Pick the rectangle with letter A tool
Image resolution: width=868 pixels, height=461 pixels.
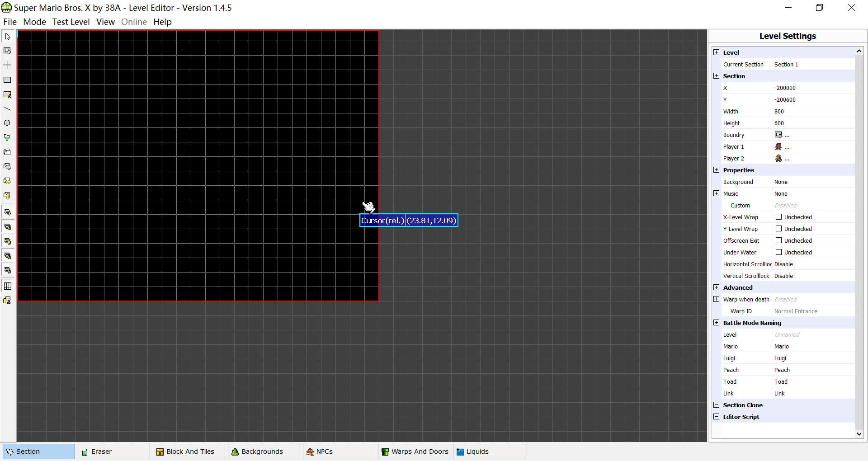pyautogui.click(x=8, y=94)
